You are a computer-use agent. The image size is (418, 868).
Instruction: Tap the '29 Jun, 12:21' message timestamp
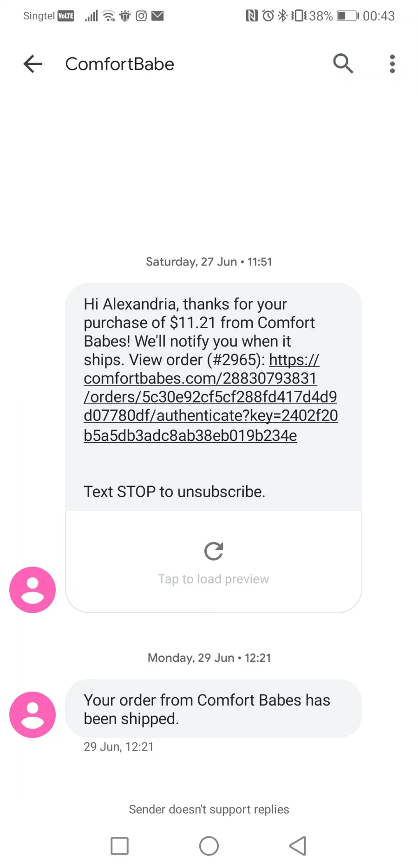[118, 746]
